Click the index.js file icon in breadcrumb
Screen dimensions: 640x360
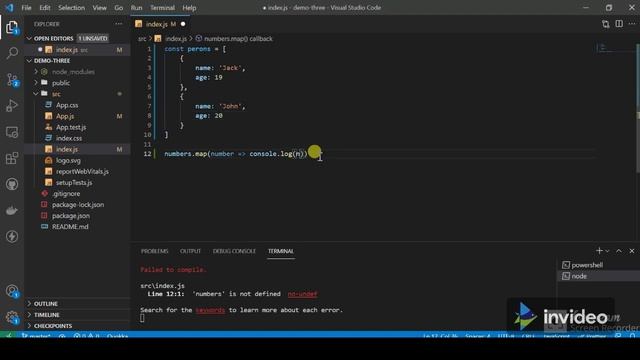pos(158,38)
